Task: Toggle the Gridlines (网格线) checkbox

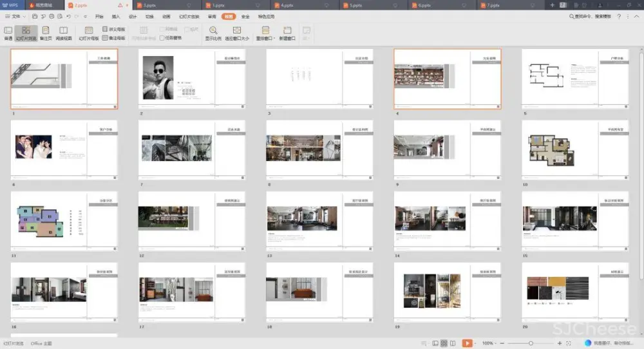Action: point(162,30)
